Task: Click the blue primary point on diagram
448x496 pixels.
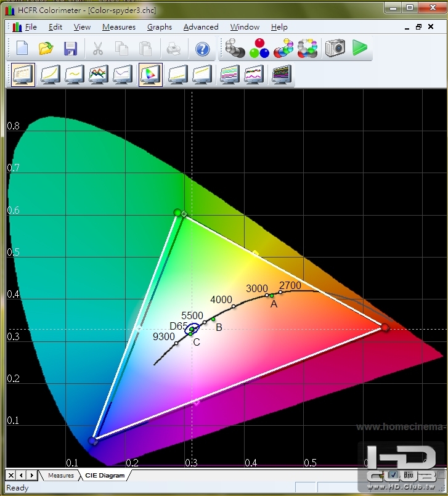Action: point(92,441)
